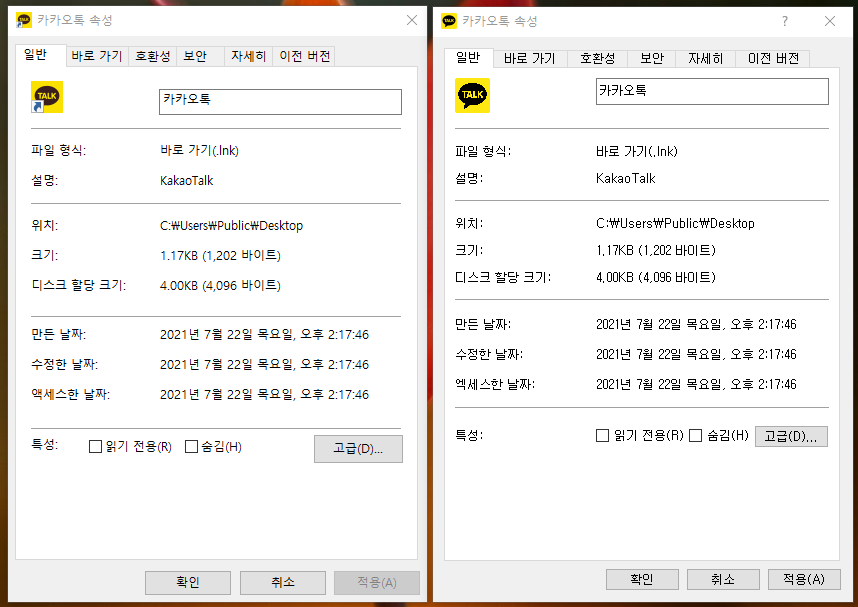Open 보안 tab in right window
This screenshot has width=858, height=607.
tap(652, 59)
